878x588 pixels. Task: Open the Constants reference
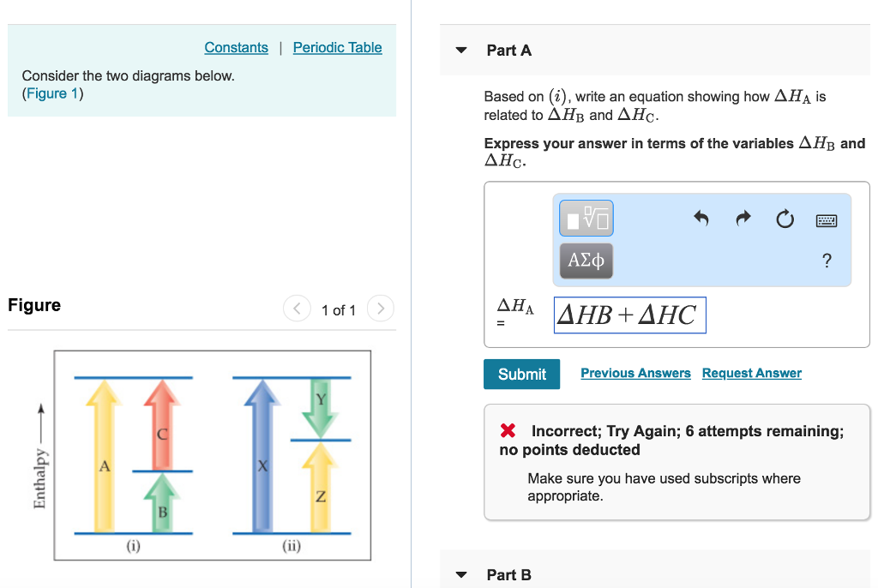point(236,47)
